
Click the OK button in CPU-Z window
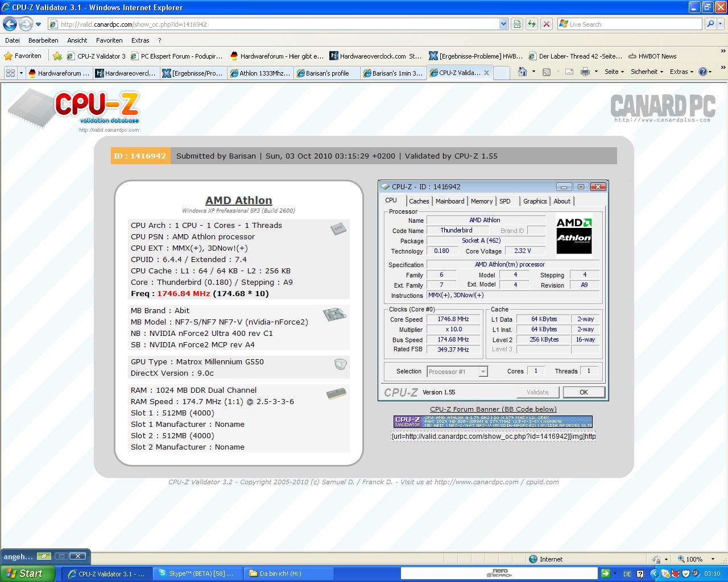point(584,392)
